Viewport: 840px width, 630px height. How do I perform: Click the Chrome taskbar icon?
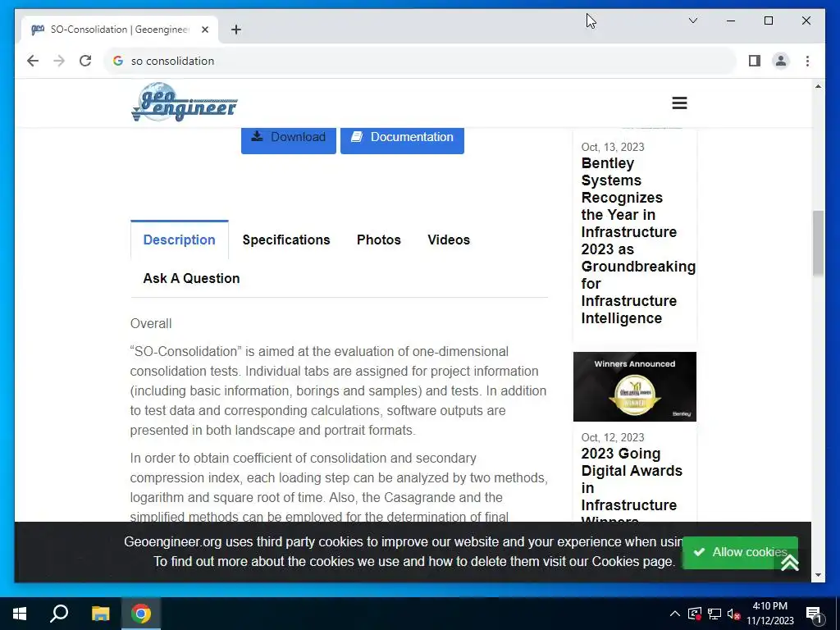(x=141, y=614)
